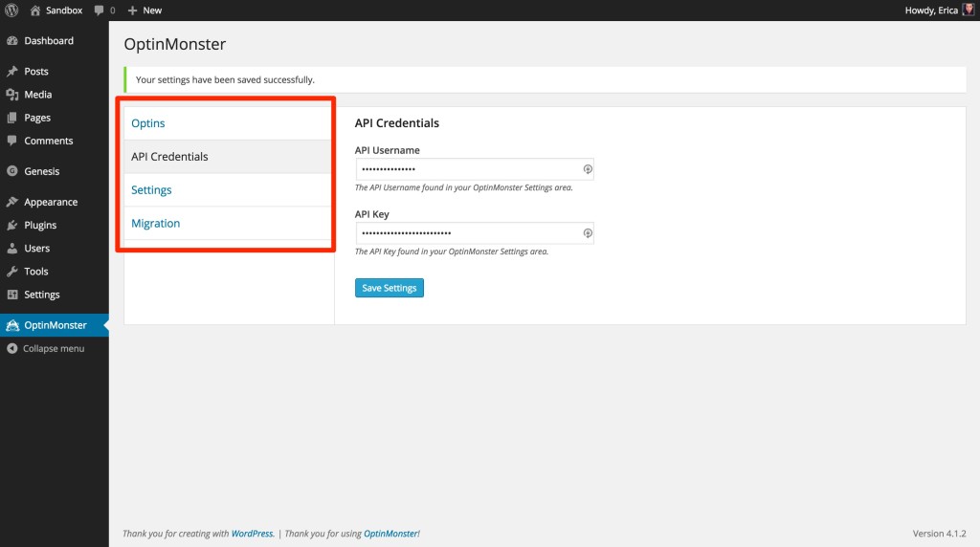Screen dimensions: 980x547
Task: Select the Settings tab in OptinMonster panel
Action: coord(151,189)
